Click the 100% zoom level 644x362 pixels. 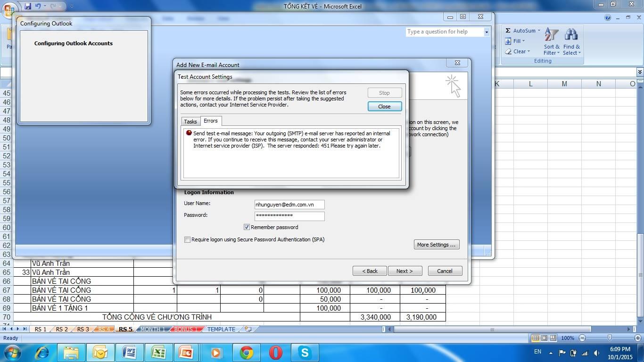coord(568,338)
